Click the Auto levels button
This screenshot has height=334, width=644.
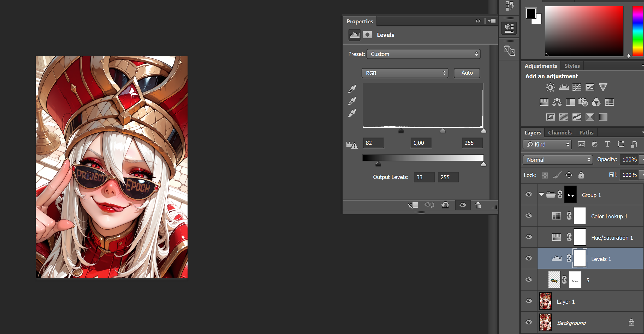tap(467, 73)
